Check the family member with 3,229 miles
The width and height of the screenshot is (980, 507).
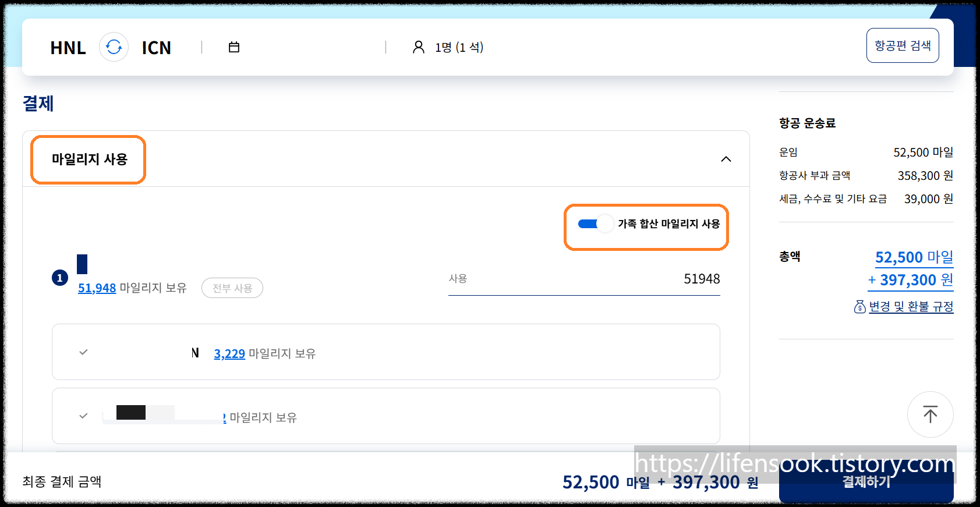click(x=83, y=352)
